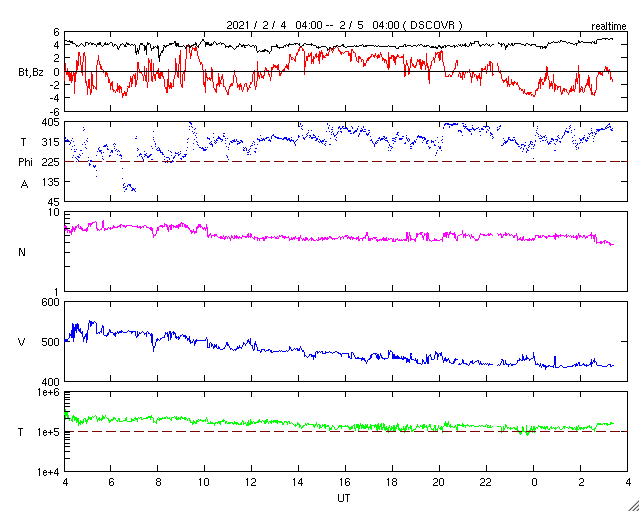Image resolution: width=640 pixels, height=512 pixels.
Task: Click the "600" tick on the velocity axis
Action: tap(51, 303)
